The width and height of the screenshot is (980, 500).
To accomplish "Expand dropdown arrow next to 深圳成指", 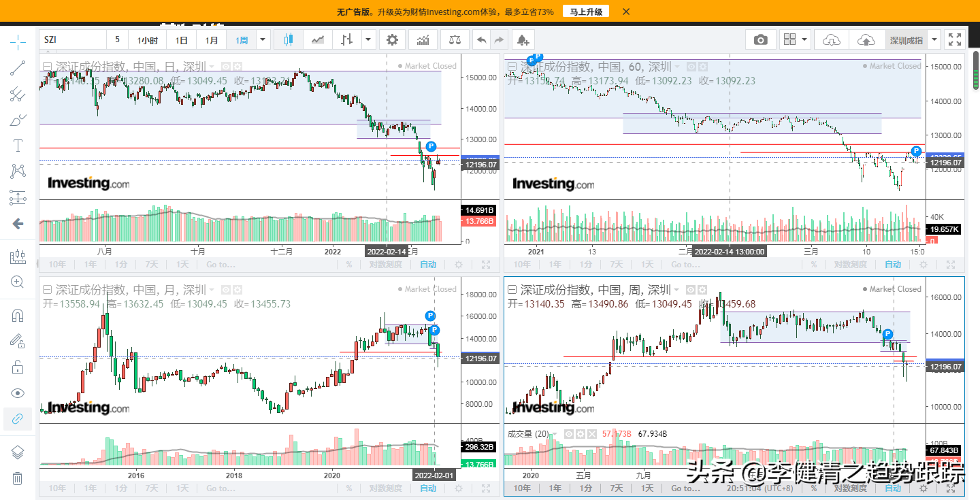I will 935,40.
